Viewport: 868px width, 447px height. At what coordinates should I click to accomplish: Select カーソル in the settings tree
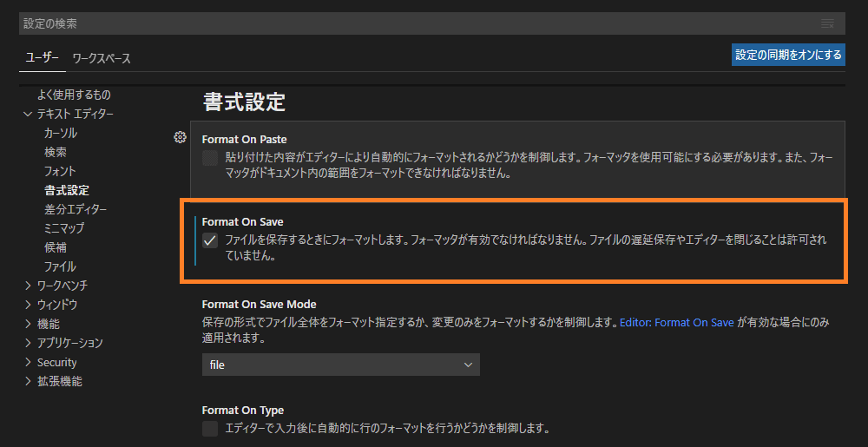(61, 134)
